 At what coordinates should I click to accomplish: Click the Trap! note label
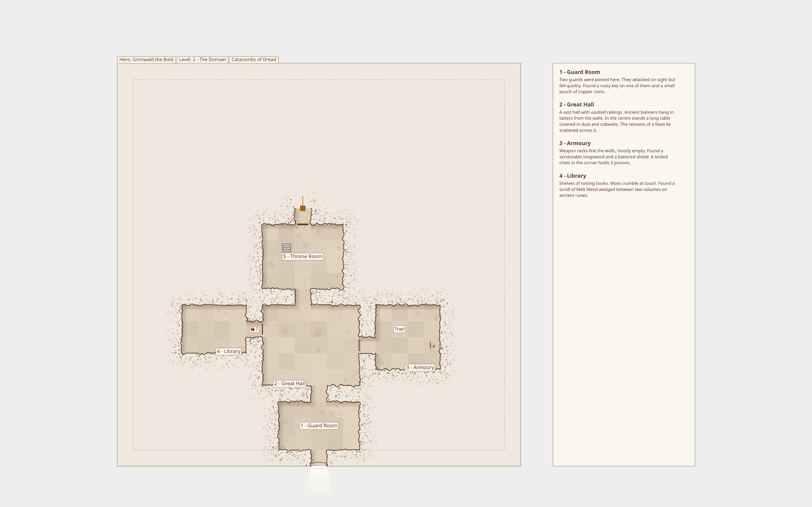tap(399, 329)
